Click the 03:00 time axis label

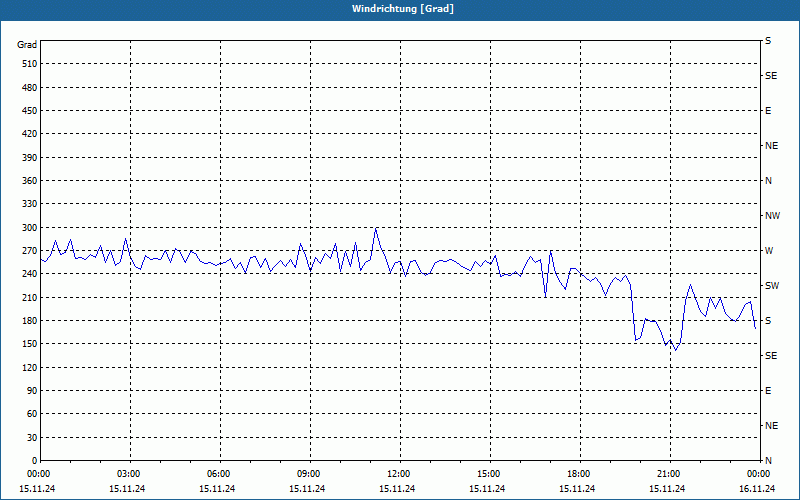point(130,474)
